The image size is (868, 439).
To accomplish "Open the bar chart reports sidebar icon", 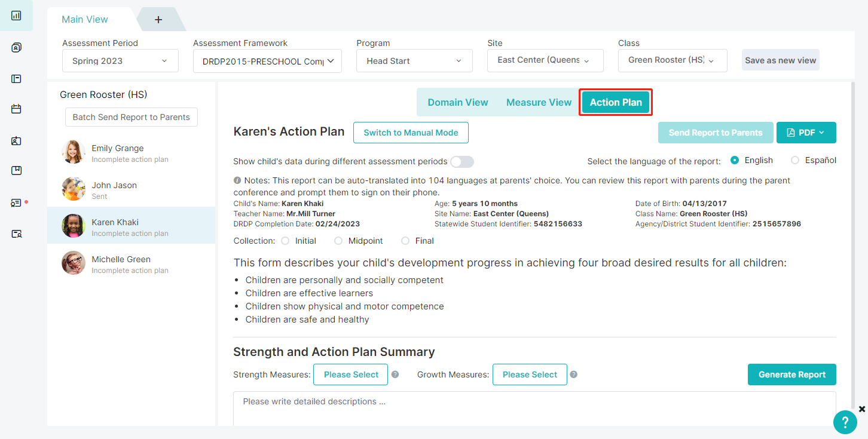I will coord(16,16).
